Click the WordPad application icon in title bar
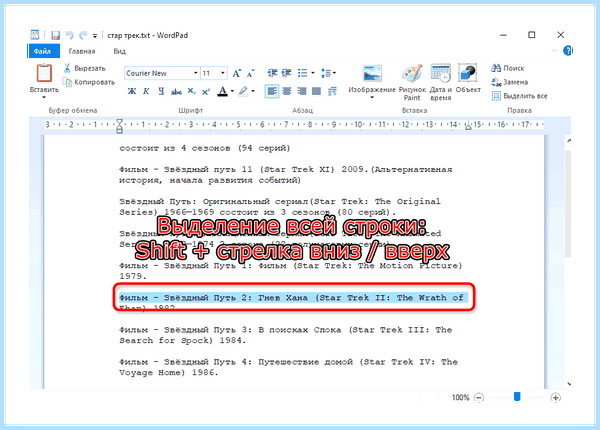The image size is (600, 430). click(34, 35)
